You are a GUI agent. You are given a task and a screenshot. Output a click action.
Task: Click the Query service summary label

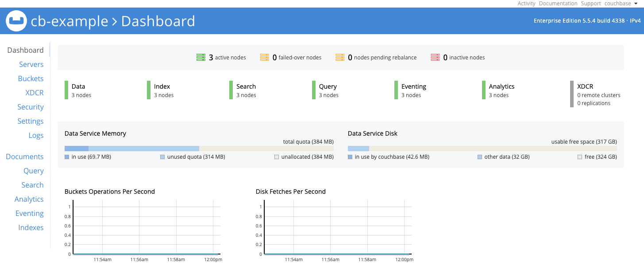click(x=328, y=86)
